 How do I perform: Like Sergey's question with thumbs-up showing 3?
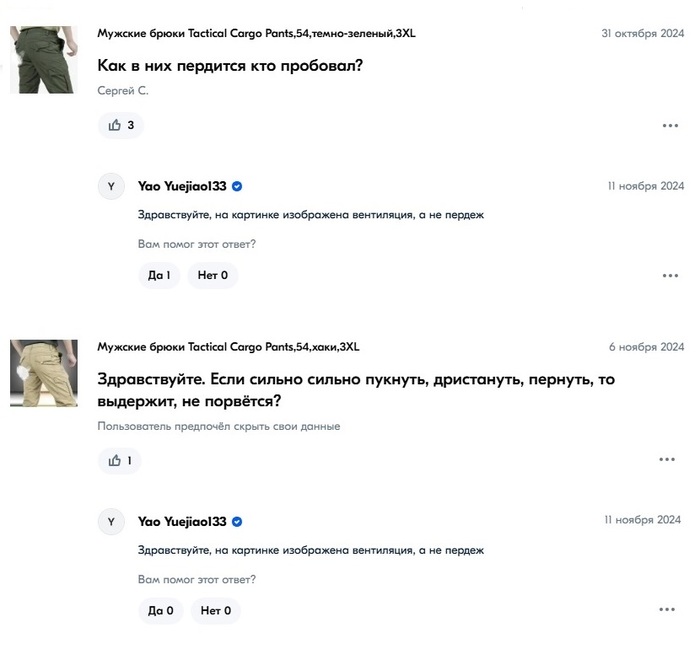coord(120,125)
